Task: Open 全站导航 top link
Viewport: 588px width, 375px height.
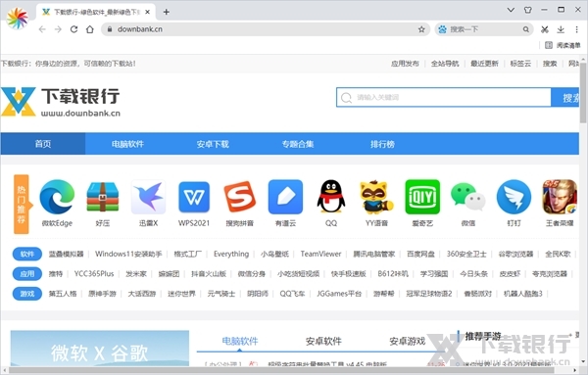Action: click(445, 64)
